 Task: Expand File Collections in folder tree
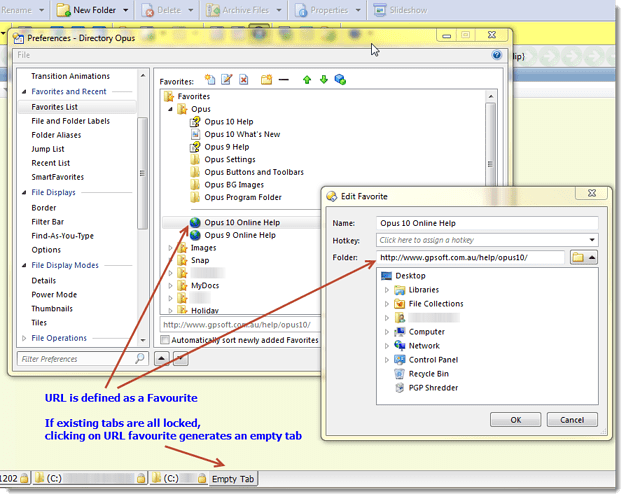pyautogui.click(x=386, y=304)
